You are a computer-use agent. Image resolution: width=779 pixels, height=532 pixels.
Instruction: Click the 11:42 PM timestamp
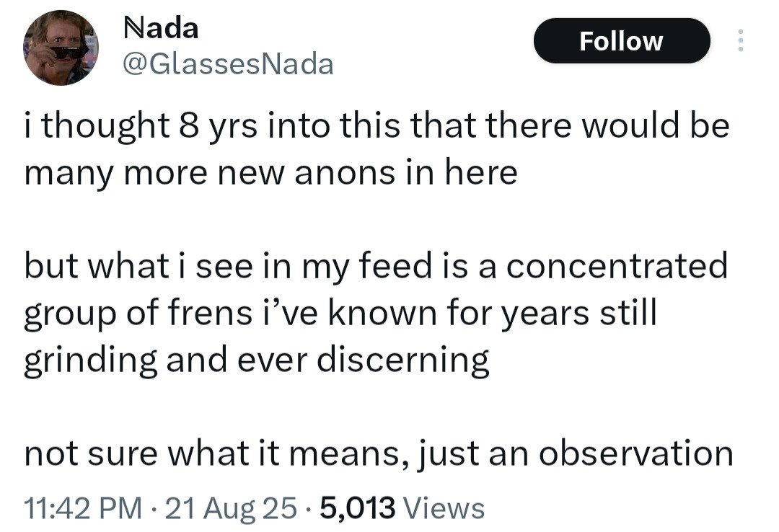coord(82,507)
